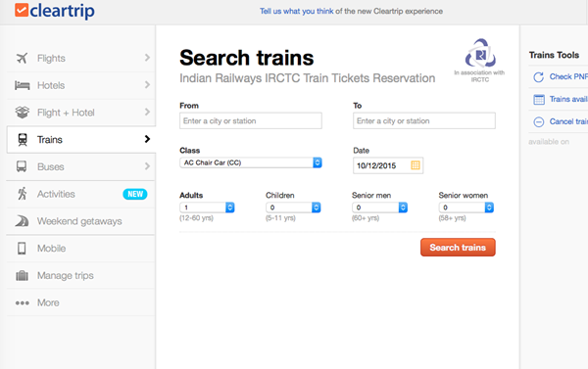Open the Children count dropdown
This screenshot has width=588, height=369.
coord(293,208)
